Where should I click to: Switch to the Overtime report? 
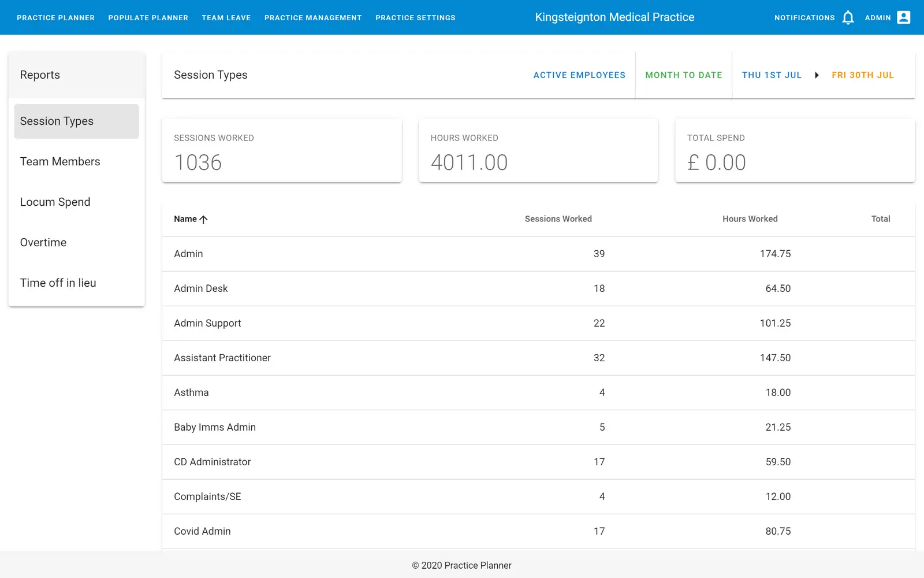(x=43, y=243)
